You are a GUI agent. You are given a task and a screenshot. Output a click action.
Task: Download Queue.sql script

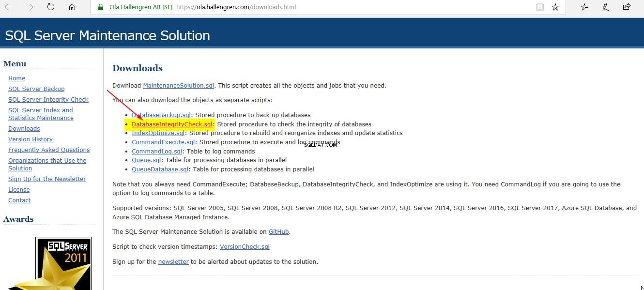[147, 160]
